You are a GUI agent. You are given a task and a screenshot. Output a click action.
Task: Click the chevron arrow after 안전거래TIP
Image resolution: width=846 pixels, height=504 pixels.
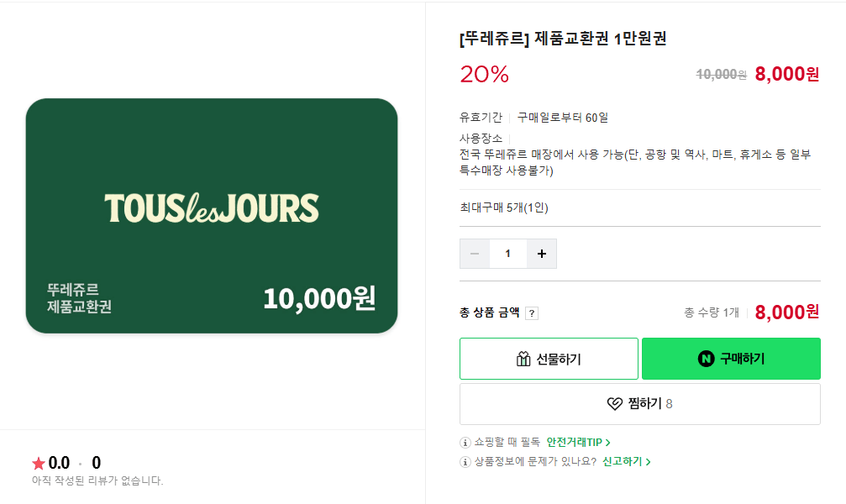click(x=607, y=441)
